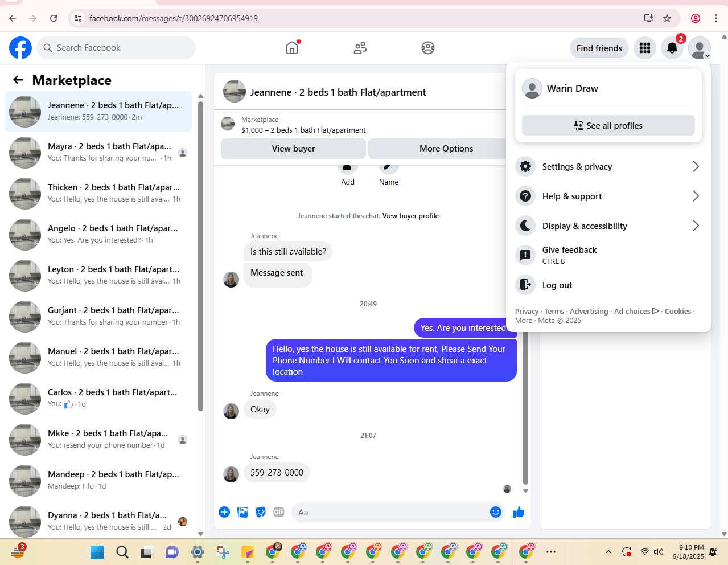Open the apps grid menu icon
The width and height of the screenshot is (728, 565).
click(645, 48)
